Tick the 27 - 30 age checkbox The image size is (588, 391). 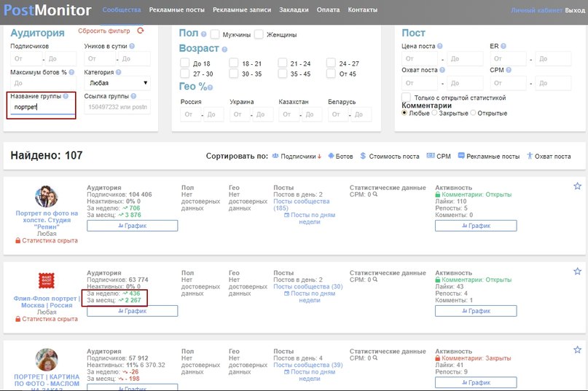(184, 74)
